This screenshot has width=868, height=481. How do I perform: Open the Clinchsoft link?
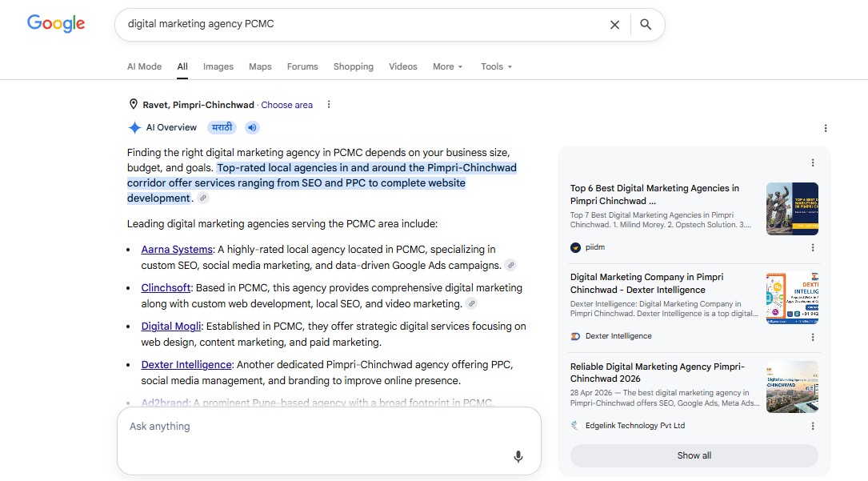coord(166,288)
